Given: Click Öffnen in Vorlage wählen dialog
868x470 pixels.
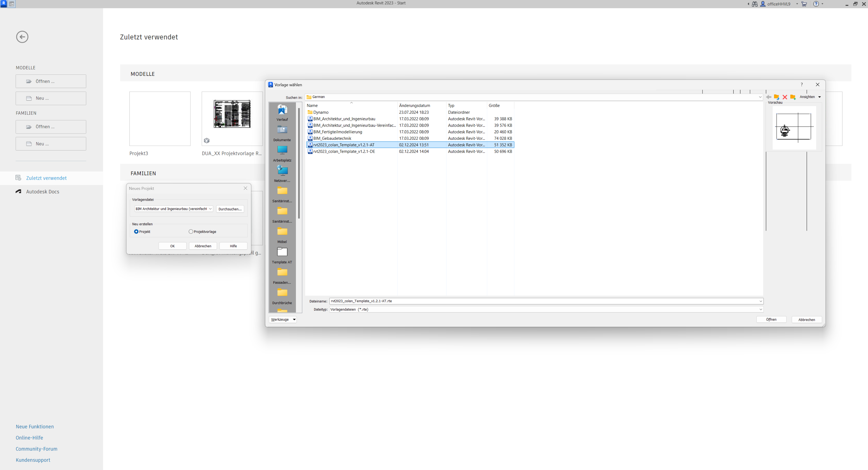Looking at the screenshot, I should coord(771,319).
